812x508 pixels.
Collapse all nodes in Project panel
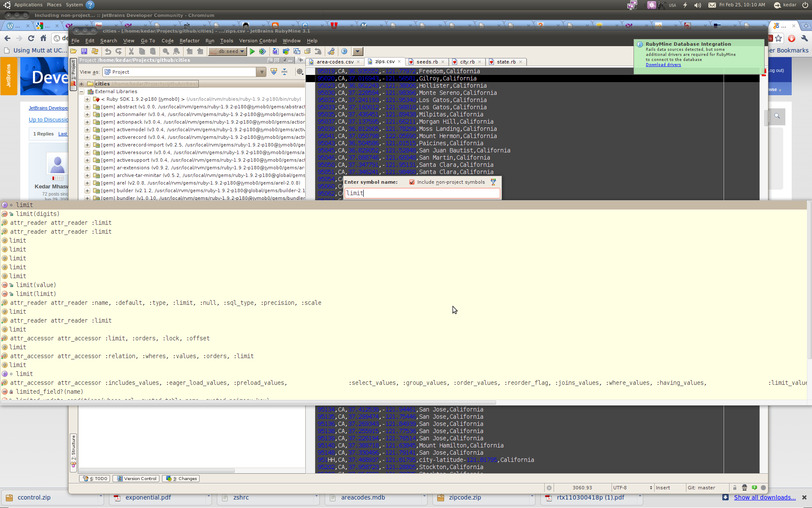[285, 72]
